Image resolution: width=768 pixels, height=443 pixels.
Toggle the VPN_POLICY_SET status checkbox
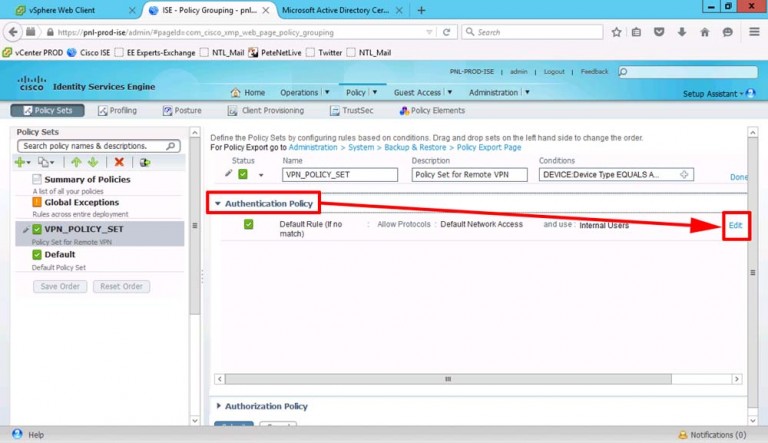click(x=243, y=174)
